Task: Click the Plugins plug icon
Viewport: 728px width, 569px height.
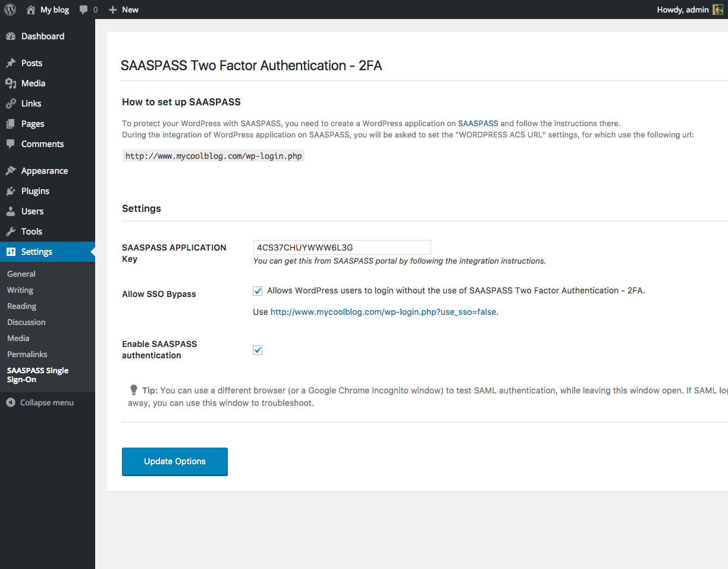Action: [x=11, y=191]
